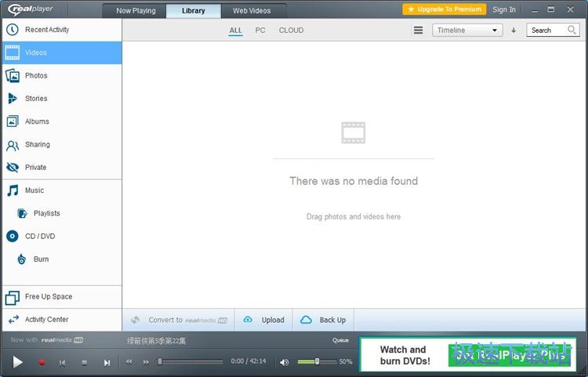Open the Stories section
Image resolution: width=588 pixels, height=377 pixels.
point(36,99)
